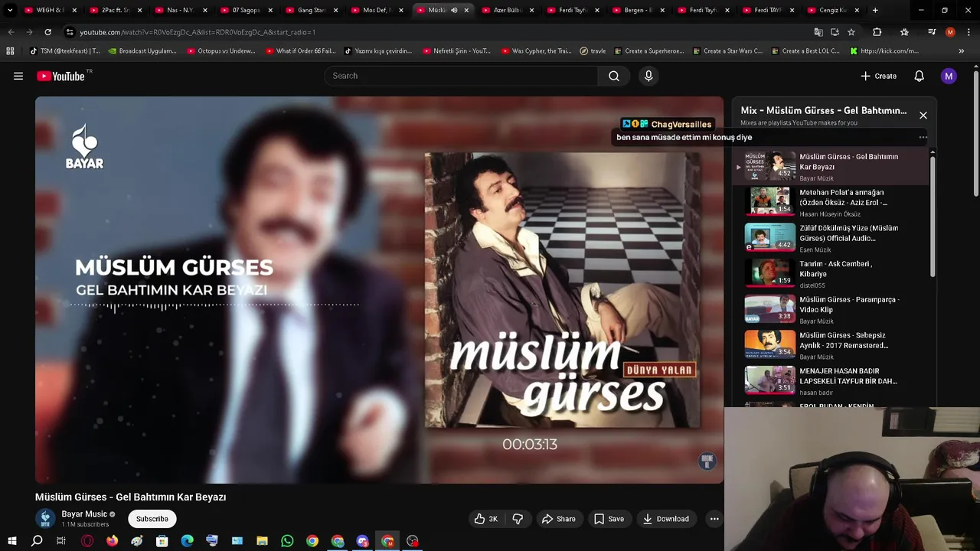Open File Explorer from the taskbar
980x551 pixels.
[262, 541]
